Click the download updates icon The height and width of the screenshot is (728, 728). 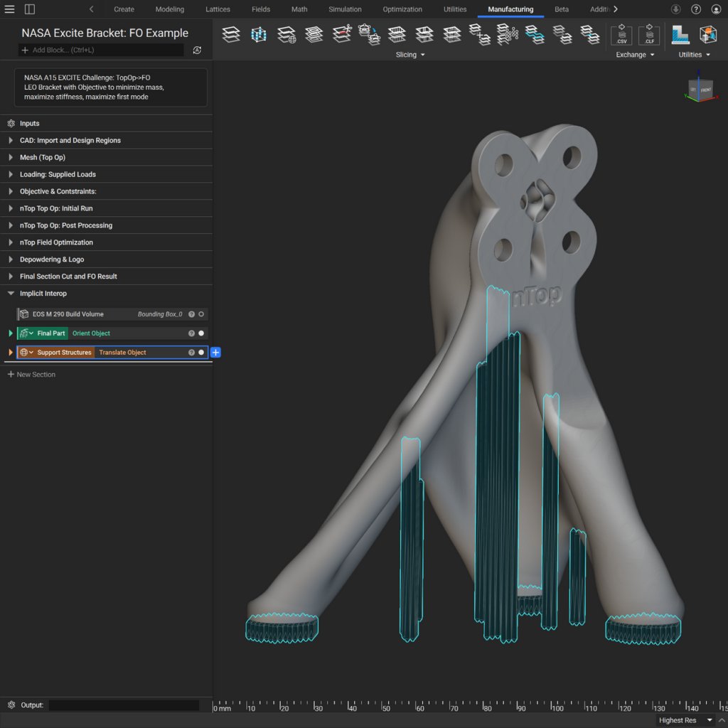676,9
